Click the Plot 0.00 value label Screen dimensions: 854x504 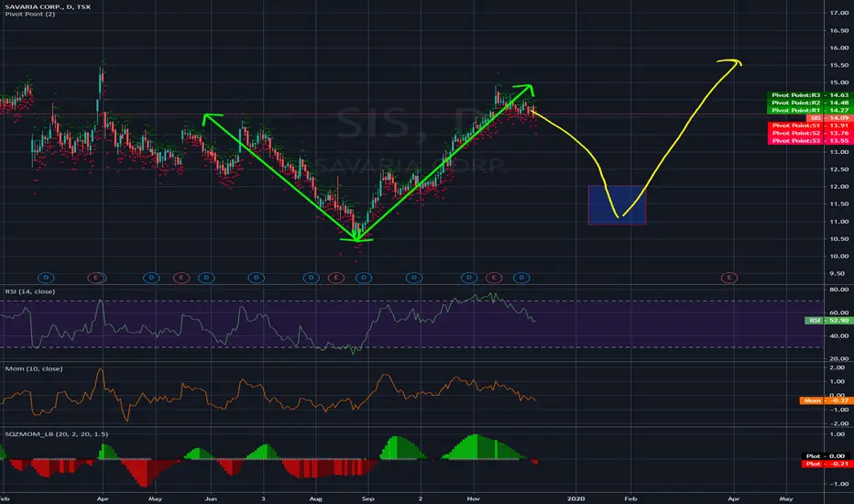pos(827,456)
